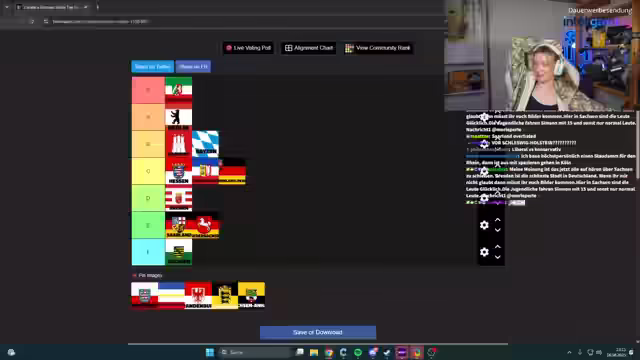Open settings gear for the D tier row
The image size is (640, 360).
tap(484, 198)
